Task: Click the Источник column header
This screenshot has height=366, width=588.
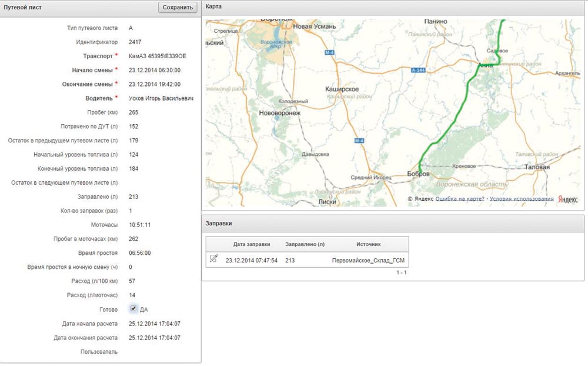Action: click(x=368, y=244)
